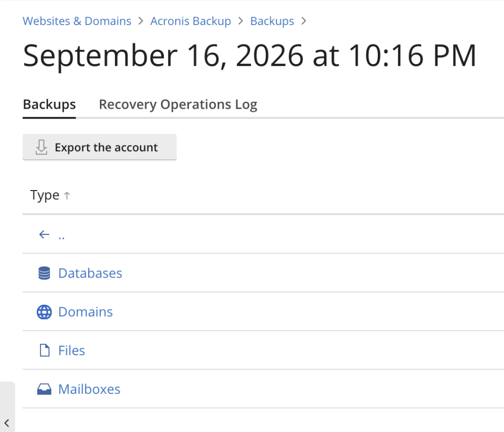The height and width of the screenshot is (432, 504).
Task: Switch to the Recovery Operations Log tab
Action: (x=178, y=104)
